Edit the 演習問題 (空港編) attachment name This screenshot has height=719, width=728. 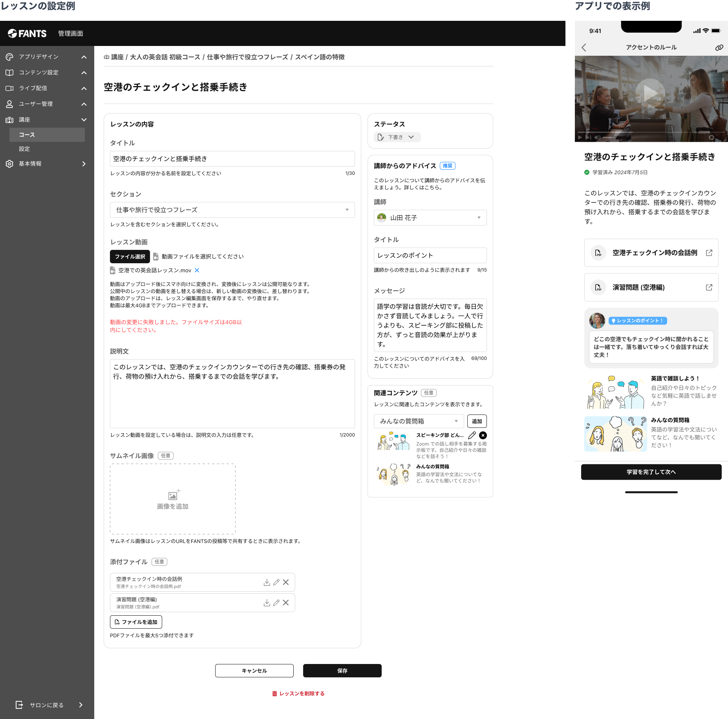276,603
